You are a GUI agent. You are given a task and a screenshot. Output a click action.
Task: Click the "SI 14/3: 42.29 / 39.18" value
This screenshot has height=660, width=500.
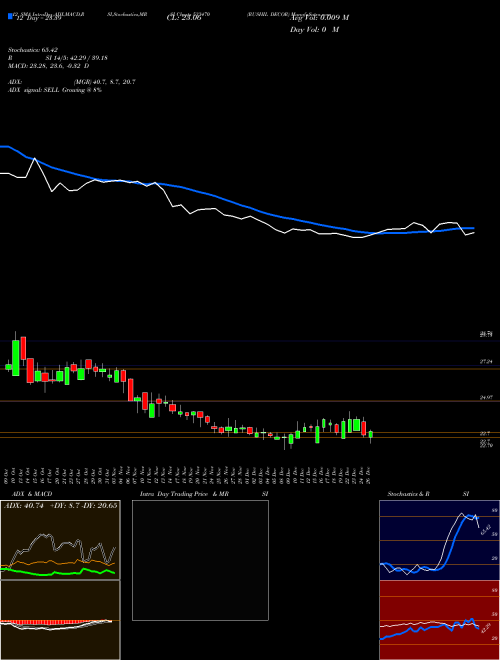click(77, 58)
